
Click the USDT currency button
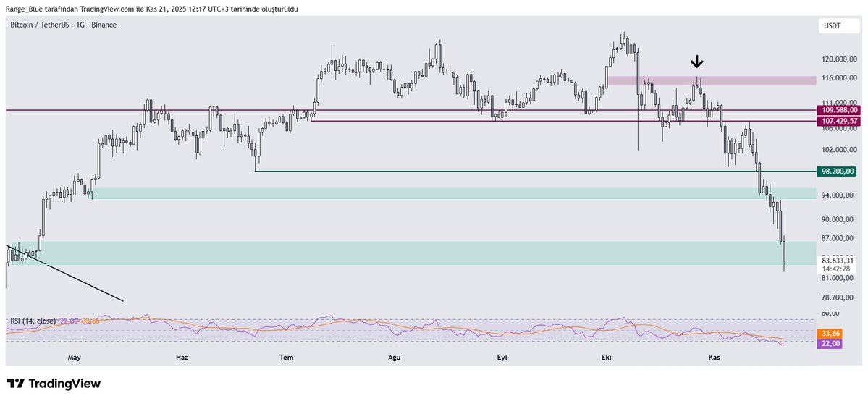(x=838, y=25)
